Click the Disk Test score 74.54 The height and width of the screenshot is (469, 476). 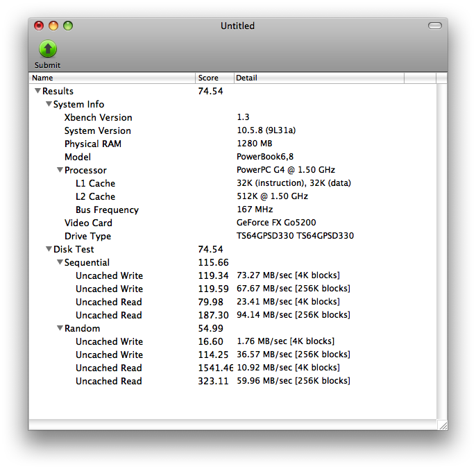[x=210, y=249]
